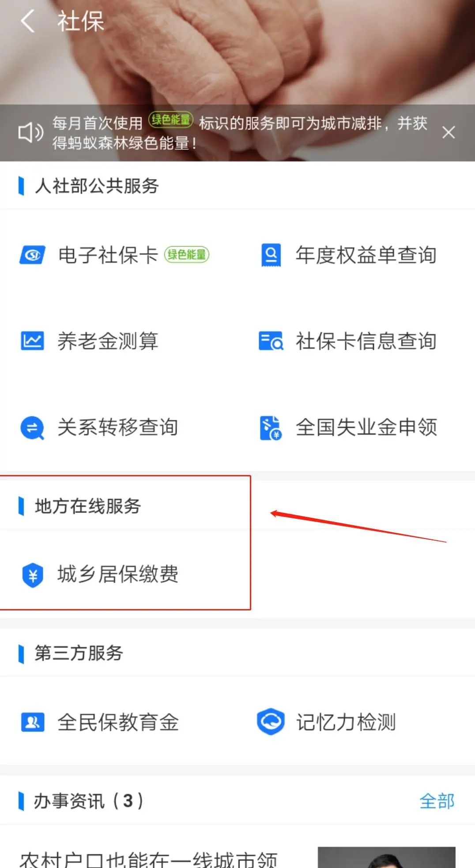Tap the 全国失业金申领 icon
The image size is (475, 868).
point(271,428)
